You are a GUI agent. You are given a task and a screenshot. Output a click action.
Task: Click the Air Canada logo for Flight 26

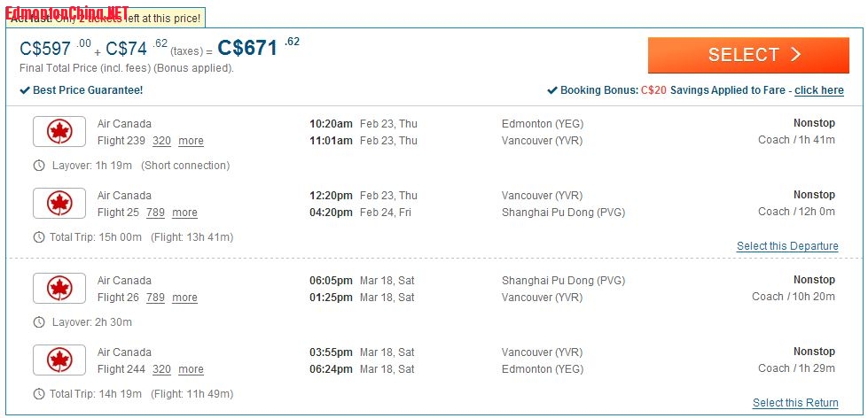click(x=59, y=289)
